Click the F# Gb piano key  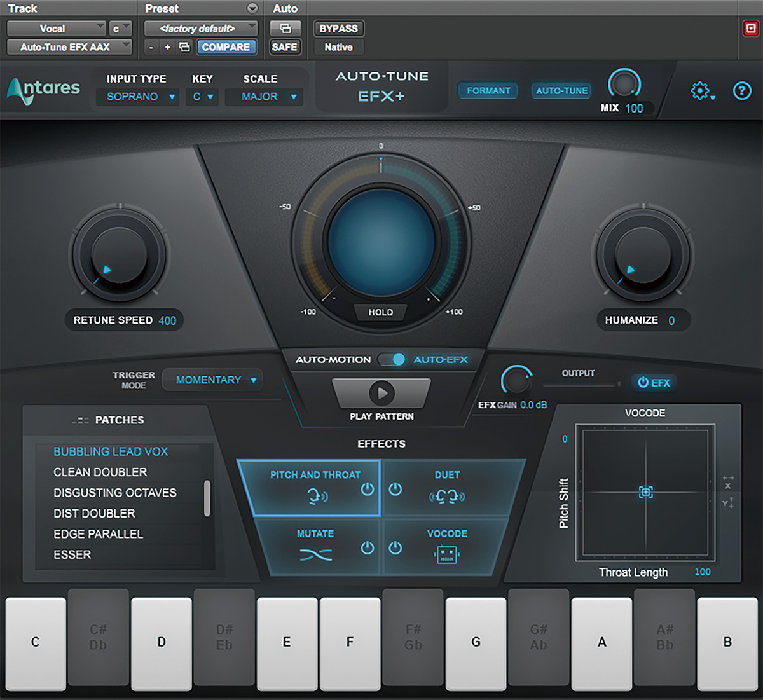(413, 636)
